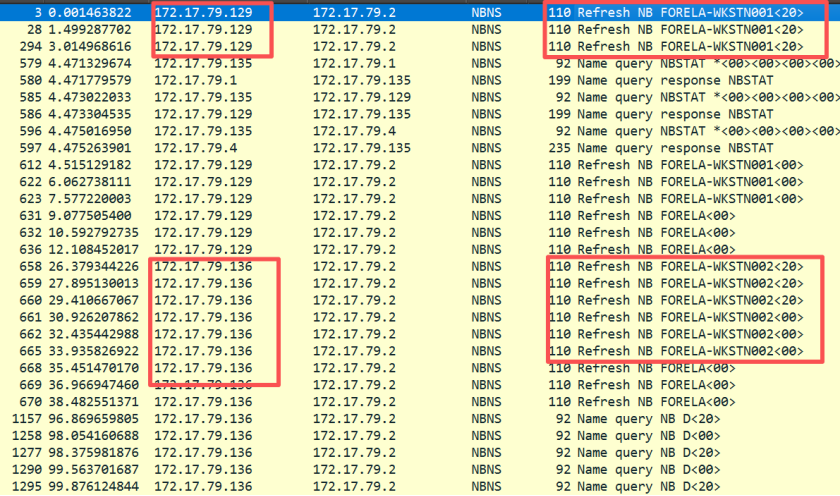Select packet 665 at time 33.935826922

[420, 351]
